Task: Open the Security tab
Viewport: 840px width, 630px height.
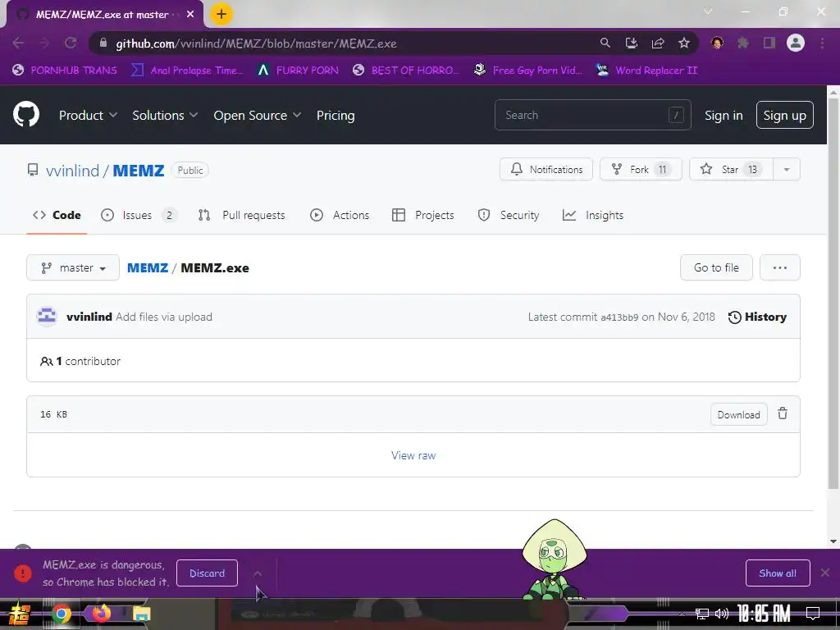Action: (509, 215)
